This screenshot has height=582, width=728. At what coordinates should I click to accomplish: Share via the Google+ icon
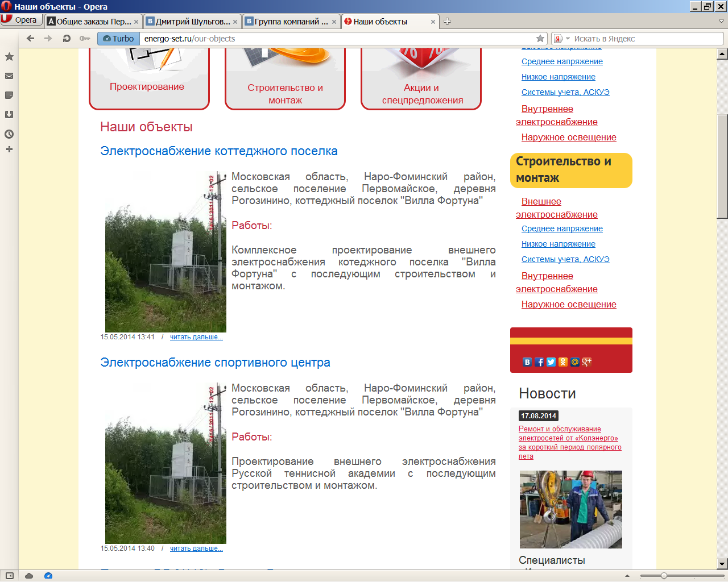pyautogui.click(x=587, y=362)
